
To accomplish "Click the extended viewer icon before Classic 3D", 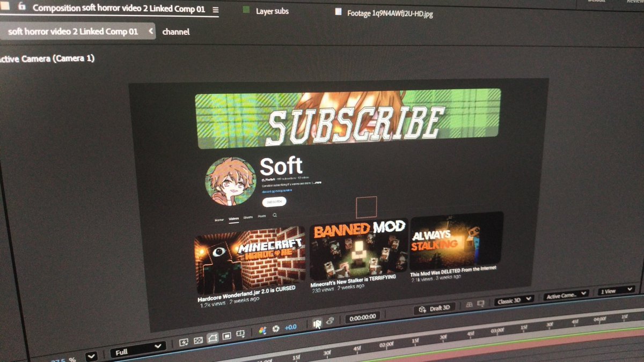I will click(x=481, y=302).
